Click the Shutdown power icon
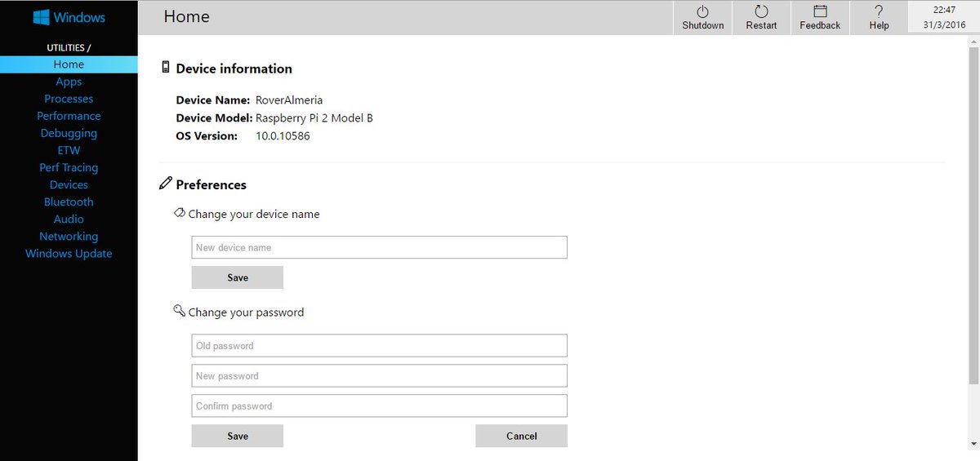The image size is (980, 461). point(702,11)
